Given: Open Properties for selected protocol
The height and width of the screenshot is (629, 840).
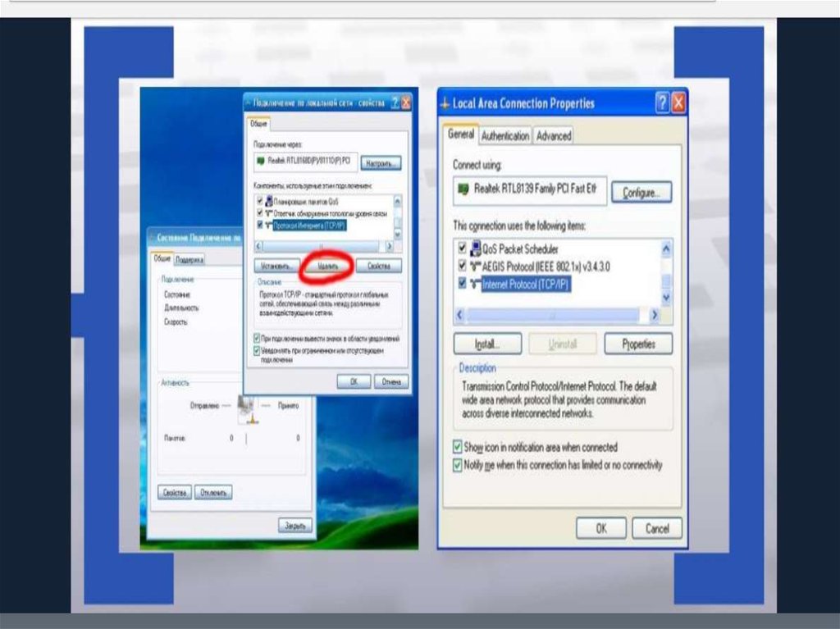Looking at the screenshot, I should point(638,344).
